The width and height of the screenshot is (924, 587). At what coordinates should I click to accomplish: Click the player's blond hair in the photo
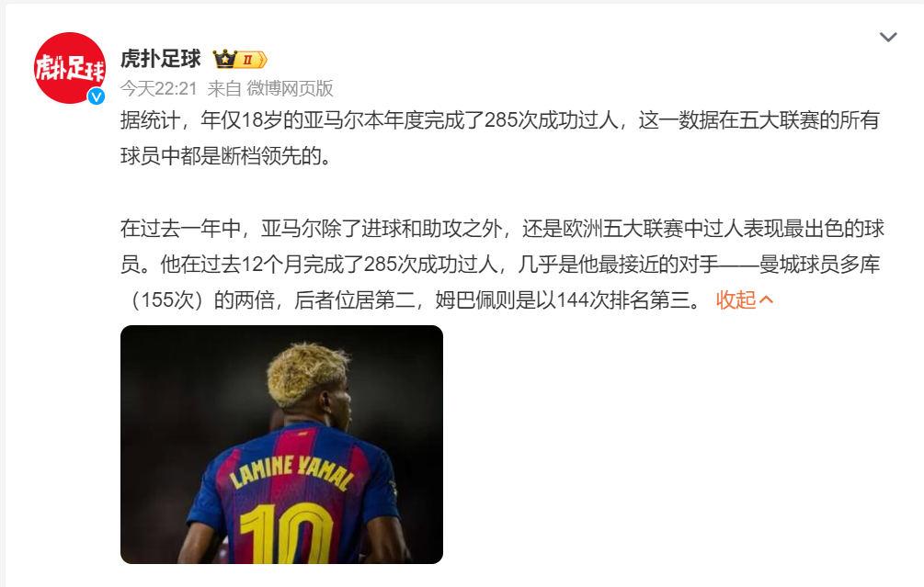coord(306,373)
